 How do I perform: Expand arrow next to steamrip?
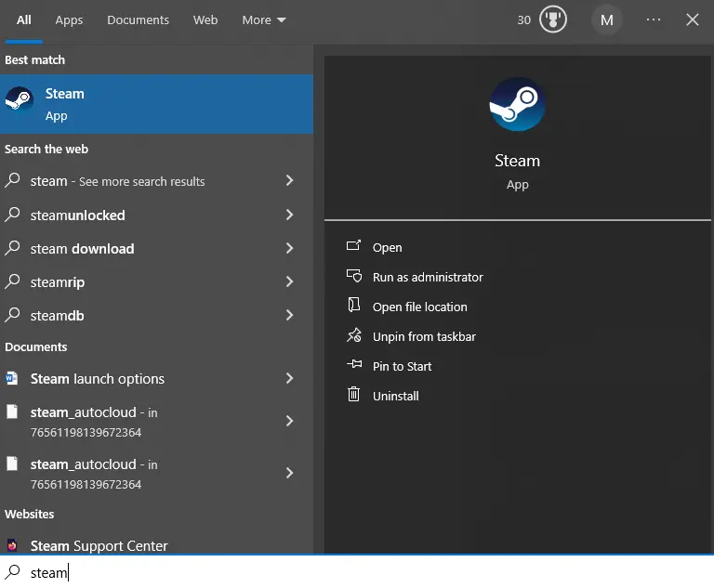coord(289,281)
